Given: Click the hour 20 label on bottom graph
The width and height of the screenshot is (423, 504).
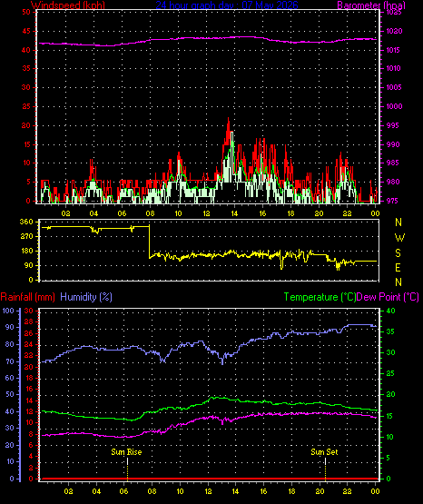Looking at the screenshot, I should pos(320,491).
